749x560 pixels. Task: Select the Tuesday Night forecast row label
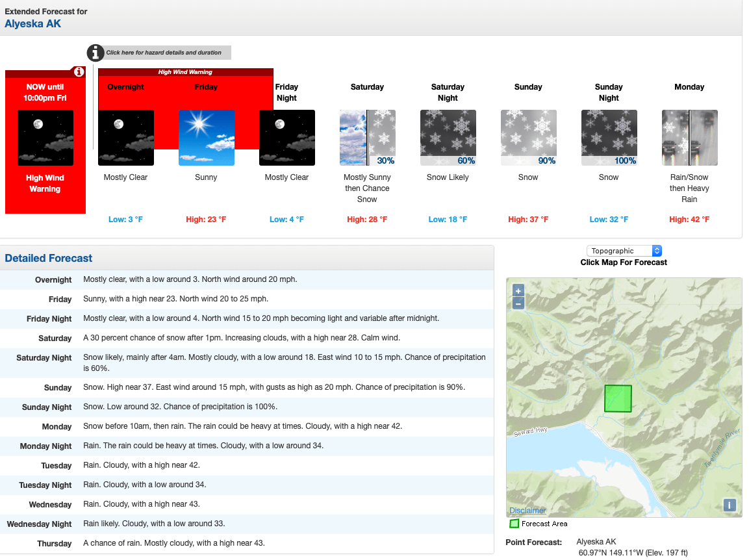pos(45,485)
